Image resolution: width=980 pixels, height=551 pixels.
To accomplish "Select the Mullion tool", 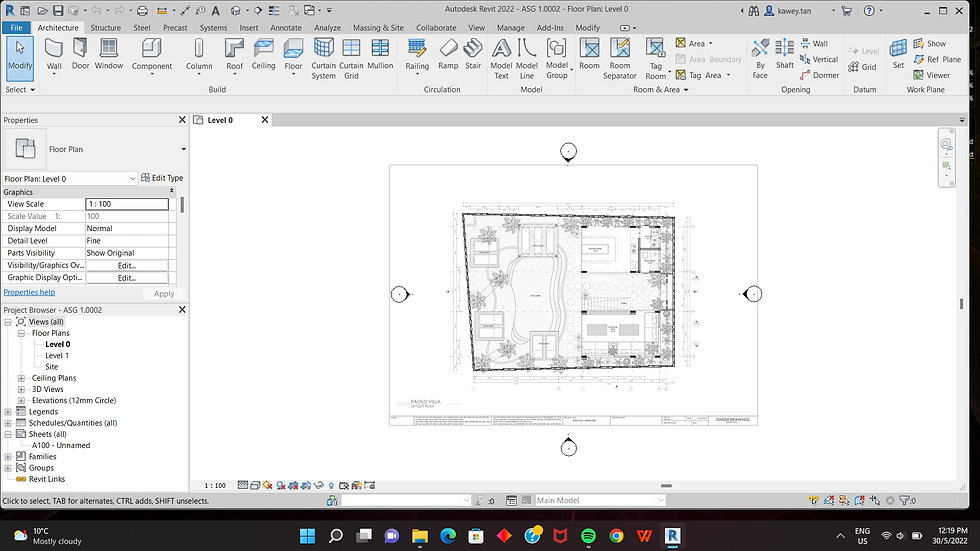I will tap(380, 54).
